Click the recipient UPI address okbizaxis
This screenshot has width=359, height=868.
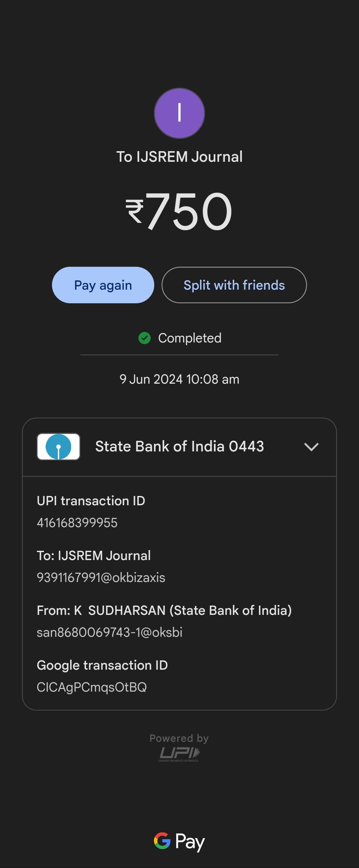coord(101,578)
